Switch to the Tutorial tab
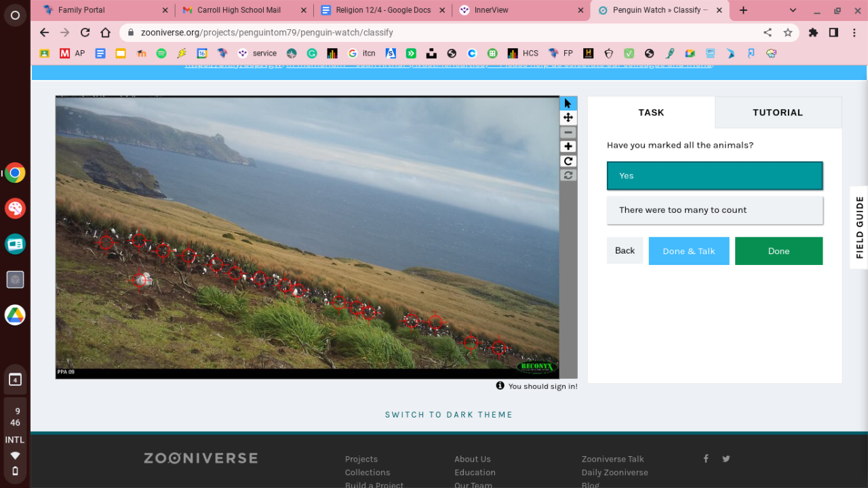This screenshot has height=488, width=868. point(778,113)
